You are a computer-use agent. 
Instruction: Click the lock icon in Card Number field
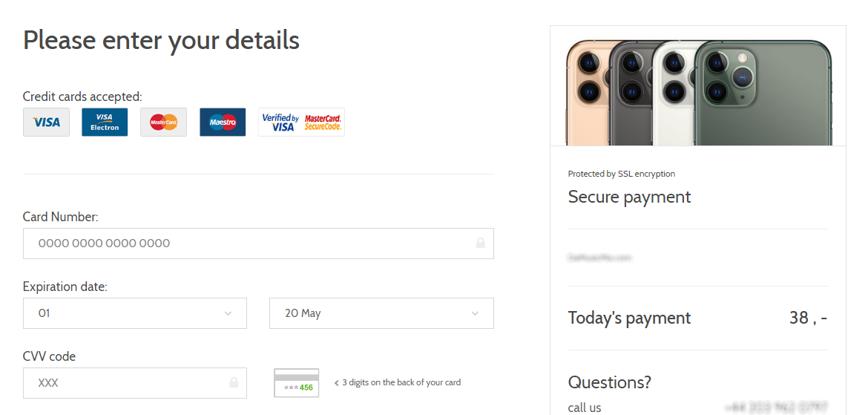point(481,244)
